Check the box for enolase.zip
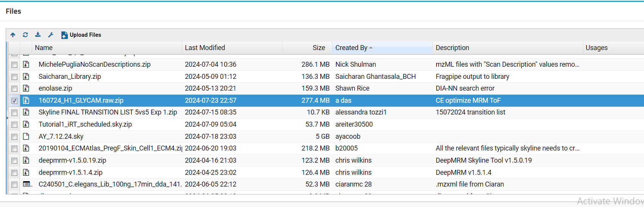Viewport: 644px width, 207px height. [x=14, y=89]
